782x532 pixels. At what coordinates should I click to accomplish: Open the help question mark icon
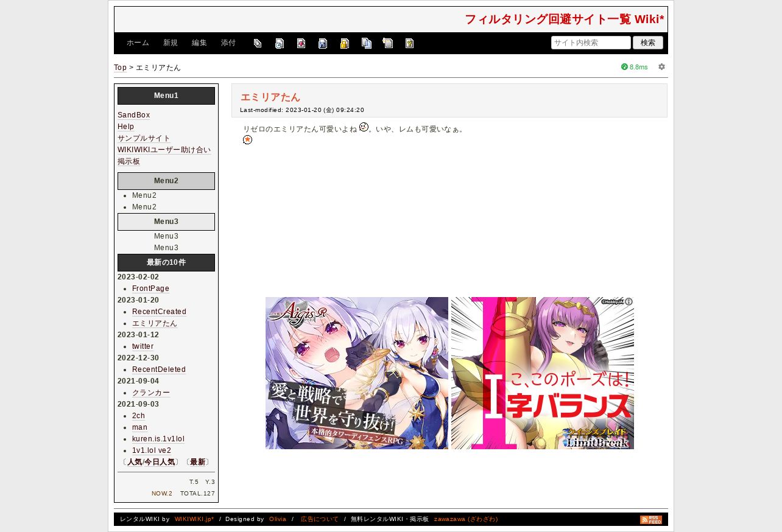[x=410, y=43]
